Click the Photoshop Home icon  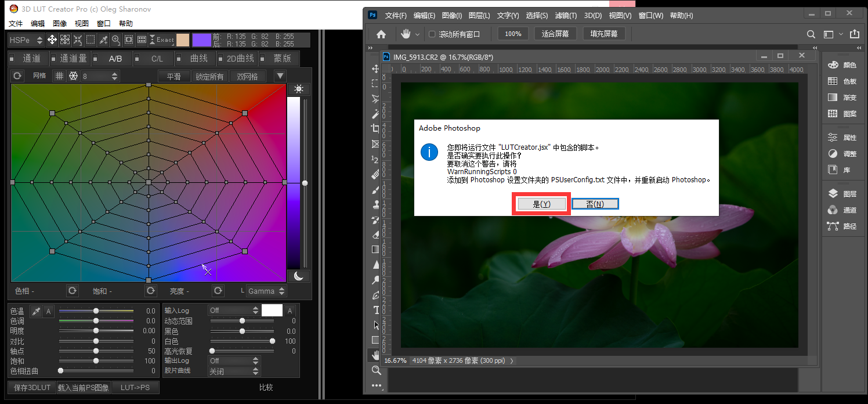click(381, 34)
